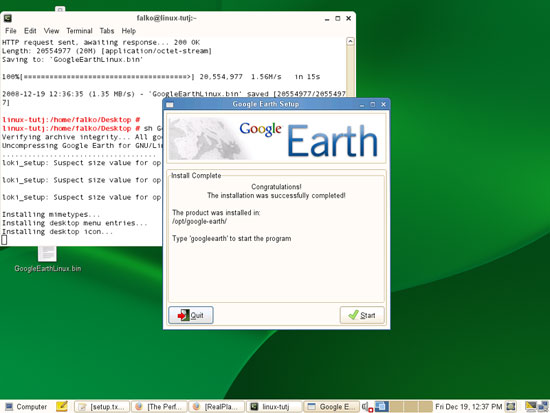The height and width of the screenshot is (413, 550).
Task: Click the Google Earth logo banner image
Action: pos(276,139)
